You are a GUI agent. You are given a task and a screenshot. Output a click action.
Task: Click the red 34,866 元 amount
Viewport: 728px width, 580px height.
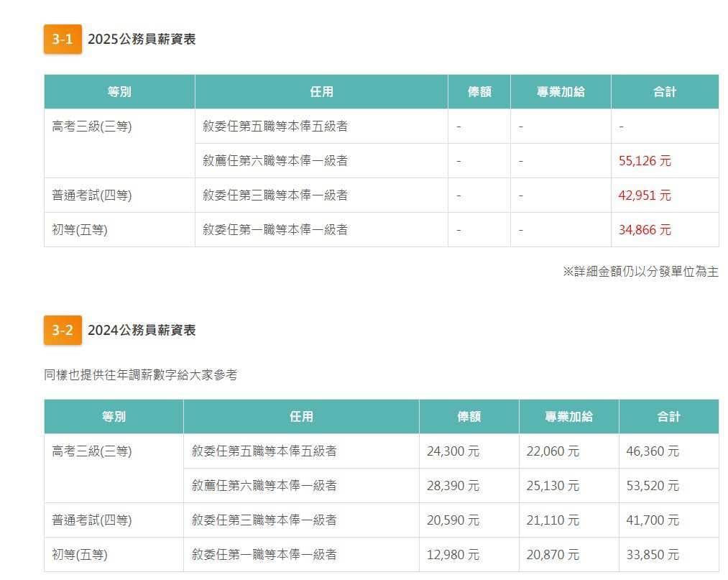tap(645, 230)
